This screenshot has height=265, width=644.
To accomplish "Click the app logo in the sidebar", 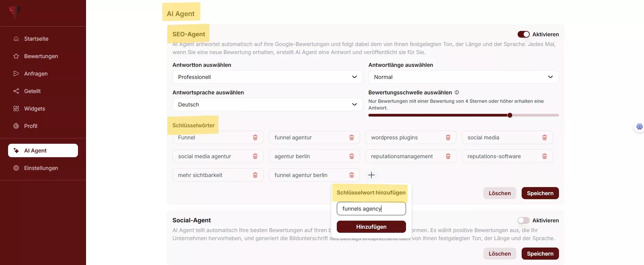I will pyautogui.click(x=14, y=12).
